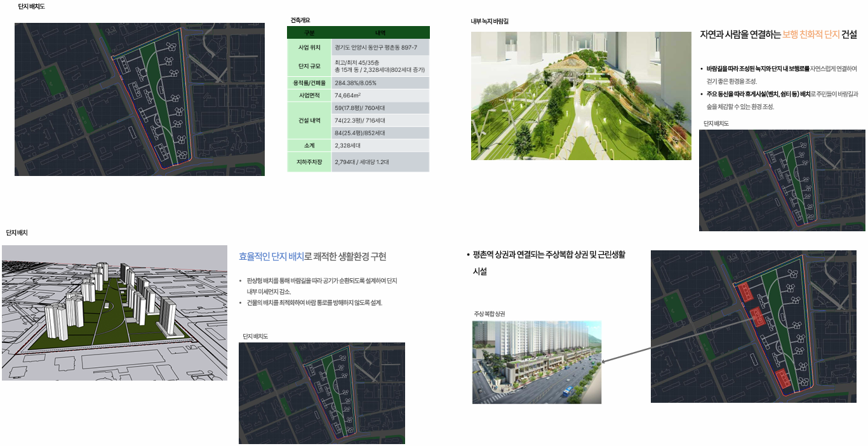Click the '평촌역 상권과 연결되는 주상복합 상권' bullet heading
The width and height of the screenshot is (868, 446).
[549, 262]
